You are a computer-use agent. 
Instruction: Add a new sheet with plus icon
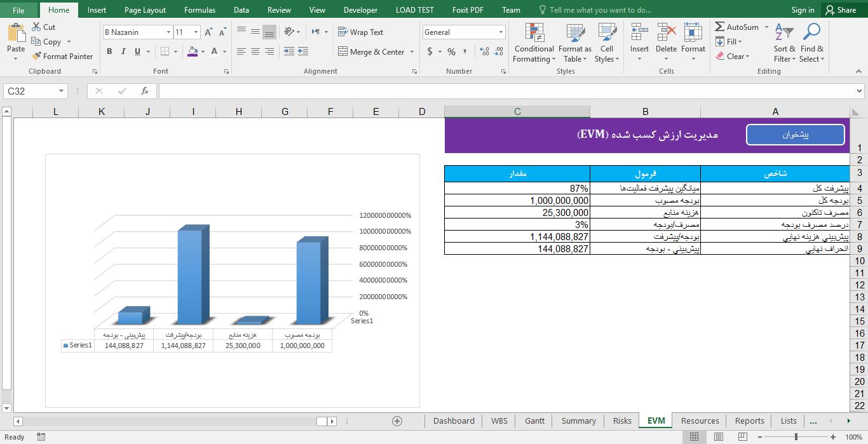(x=397, y=420)
